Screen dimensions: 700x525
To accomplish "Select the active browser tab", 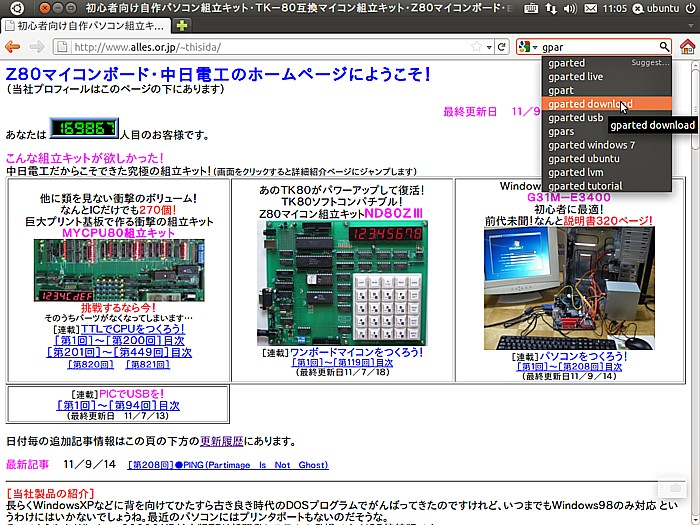I will click(x=85, y=26).
